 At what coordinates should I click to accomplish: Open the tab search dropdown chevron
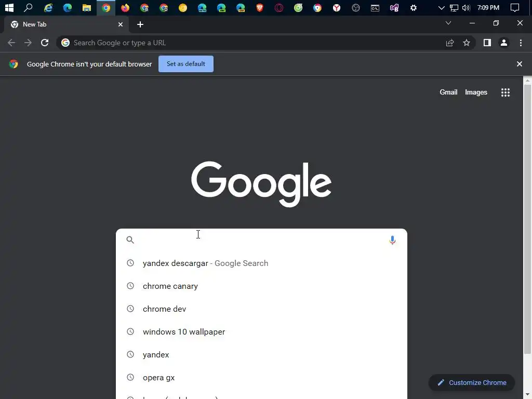[x=448, y=23]
